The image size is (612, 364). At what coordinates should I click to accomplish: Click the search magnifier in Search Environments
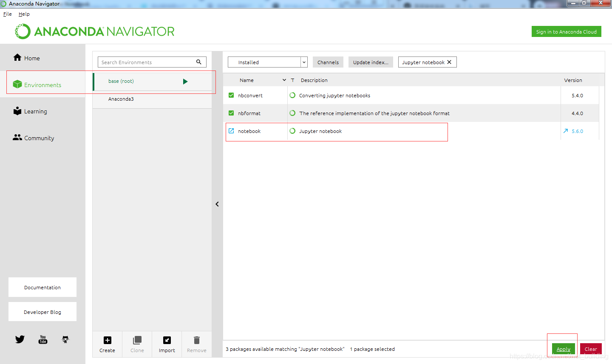coord(198,62)
